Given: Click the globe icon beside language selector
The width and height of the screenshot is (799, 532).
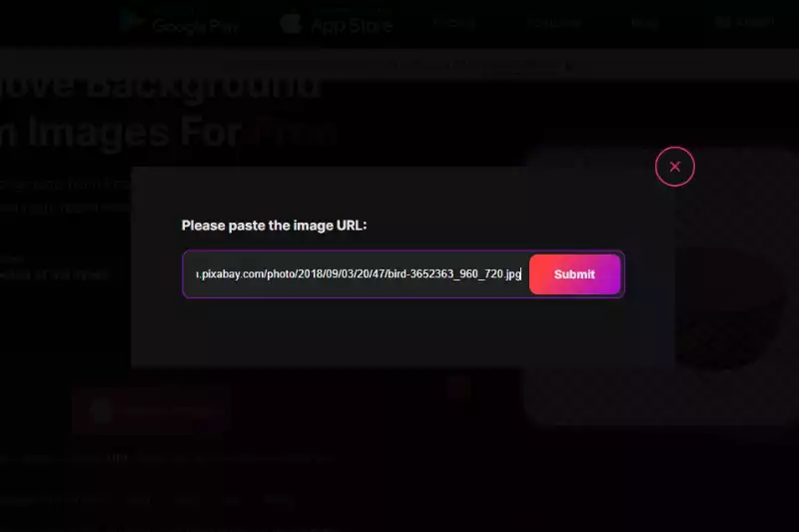Looking at the screenshot, I should 722,22.
